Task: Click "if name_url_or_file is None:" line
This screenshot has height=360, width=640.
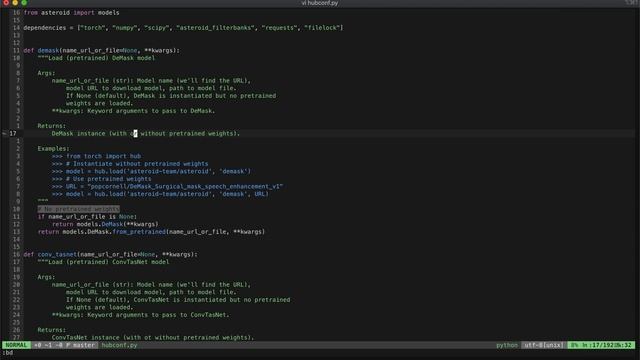Action: 87,217
